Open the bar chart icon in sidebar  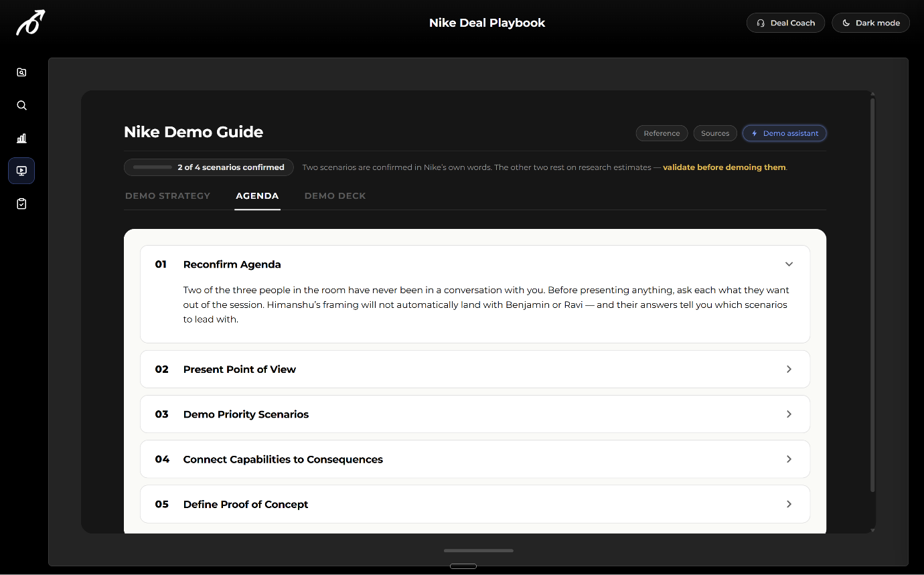(x=21, y=138)
